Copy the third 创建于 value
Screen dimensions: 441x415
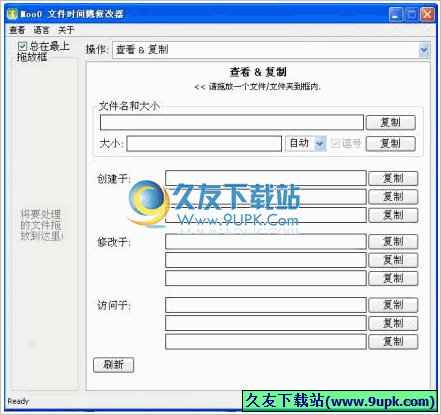393,215
